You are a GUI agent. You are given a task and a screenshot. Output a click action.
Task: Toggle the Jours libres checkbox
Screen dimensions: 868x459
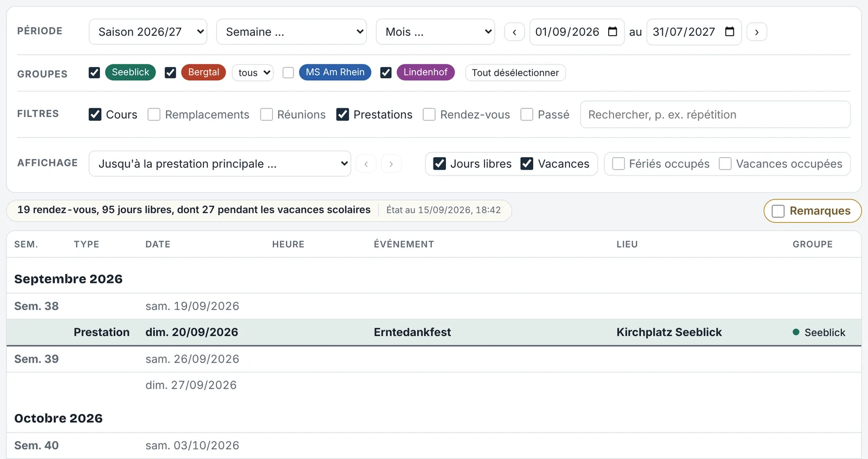(439, 164)
